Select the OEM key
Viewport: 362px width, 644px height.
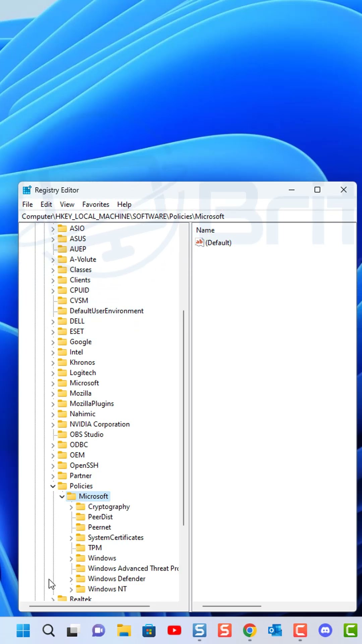(x=77, y=455)
